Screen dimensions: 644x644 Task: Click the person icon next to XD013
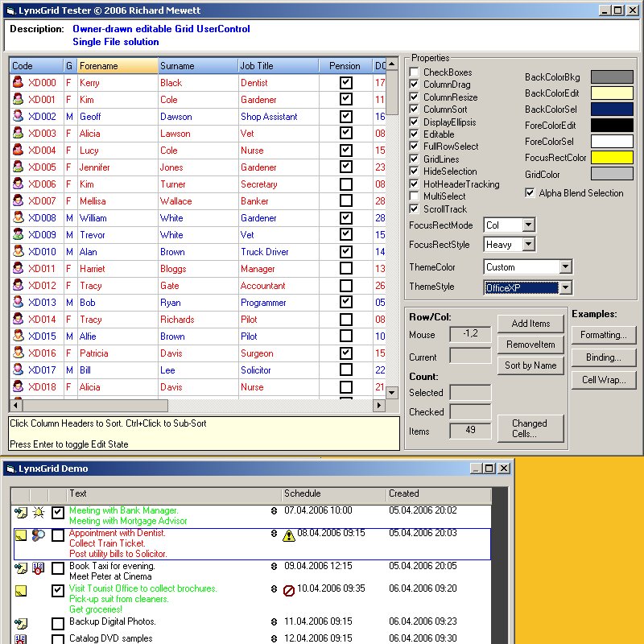(x=19, y=303)
